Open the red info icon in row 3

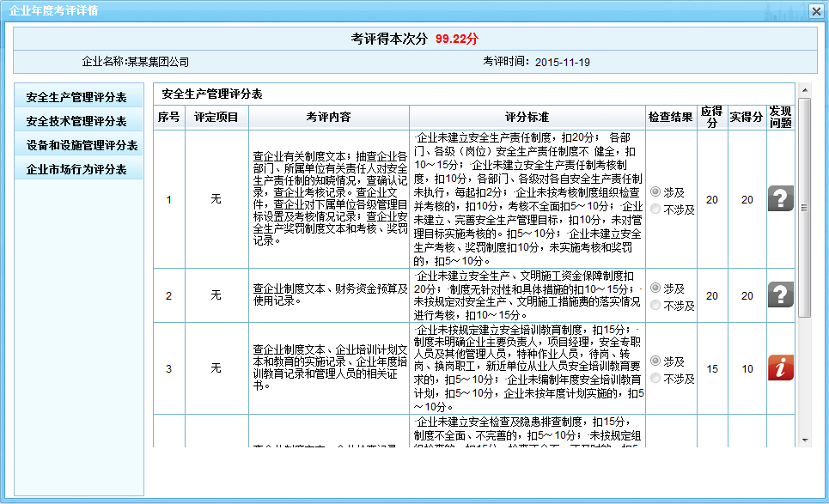coord(780,367)
